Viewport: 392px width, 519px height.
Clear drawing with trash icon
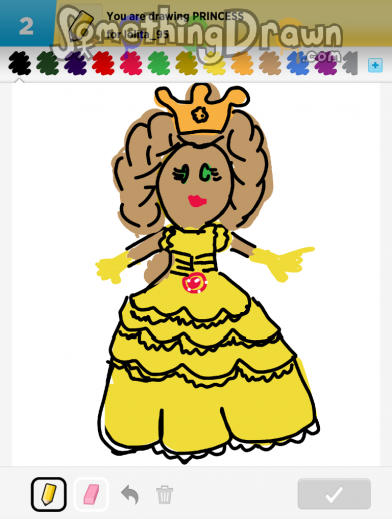pos(165,494)
